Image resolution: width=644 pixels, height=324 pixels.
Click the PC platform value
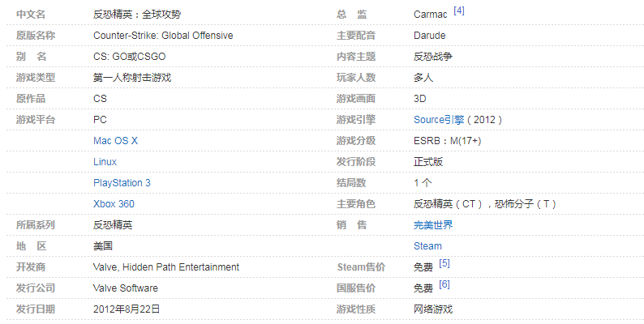point(100,120)
